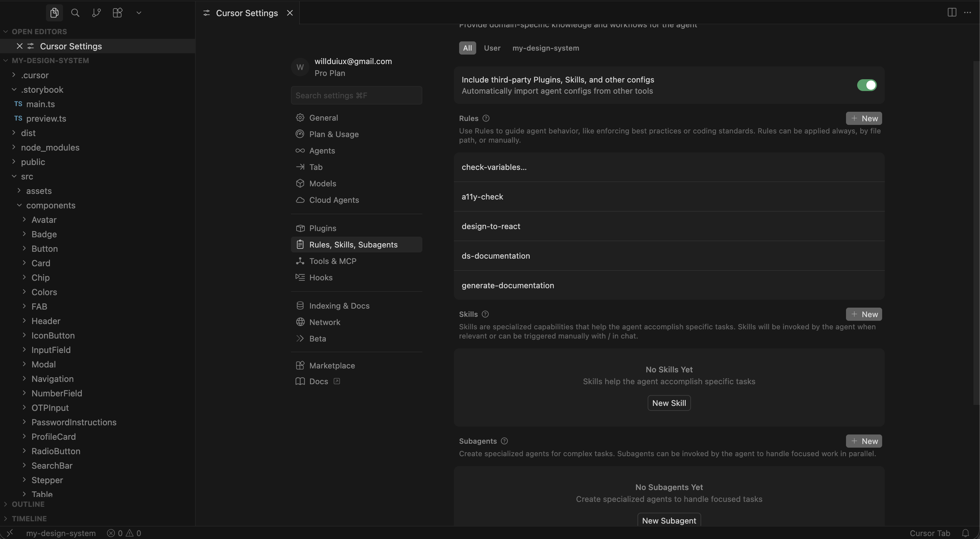Image resolution: width=980 pixels, height=539 pixels.
Task: Open Source Control branch icon
Action: (96, 13)
